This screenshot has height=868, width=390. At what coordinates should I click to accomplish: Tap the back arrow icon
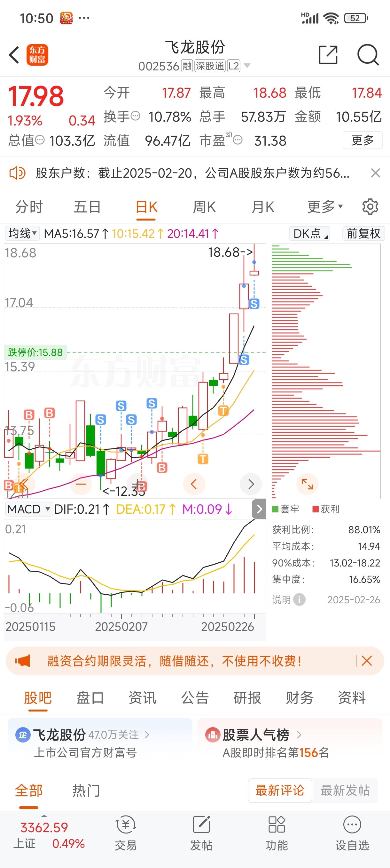click(x=14, y=55)
